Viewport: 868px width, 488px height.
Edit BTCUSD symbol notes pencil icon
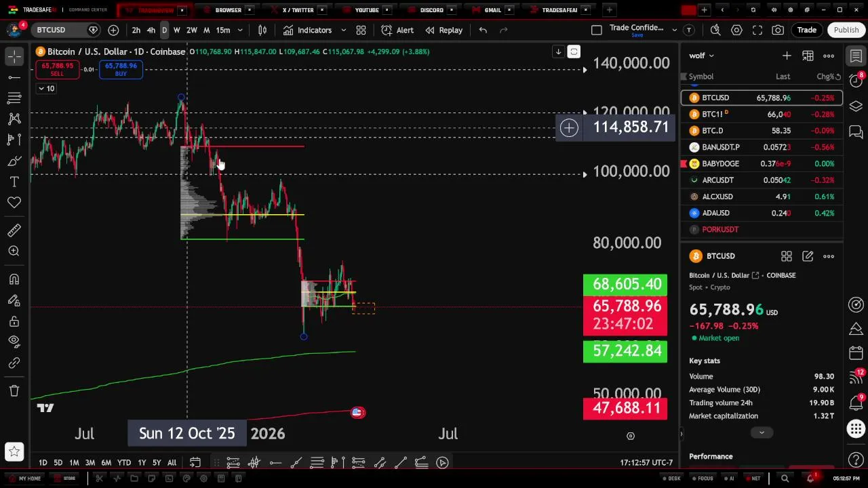(x=808, y=256)
